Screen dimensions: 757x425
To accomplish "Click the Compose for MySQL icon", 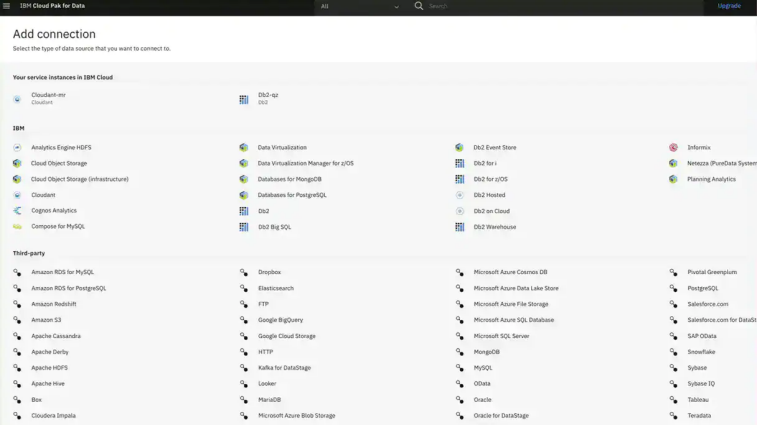I will [x=17, y=227].
